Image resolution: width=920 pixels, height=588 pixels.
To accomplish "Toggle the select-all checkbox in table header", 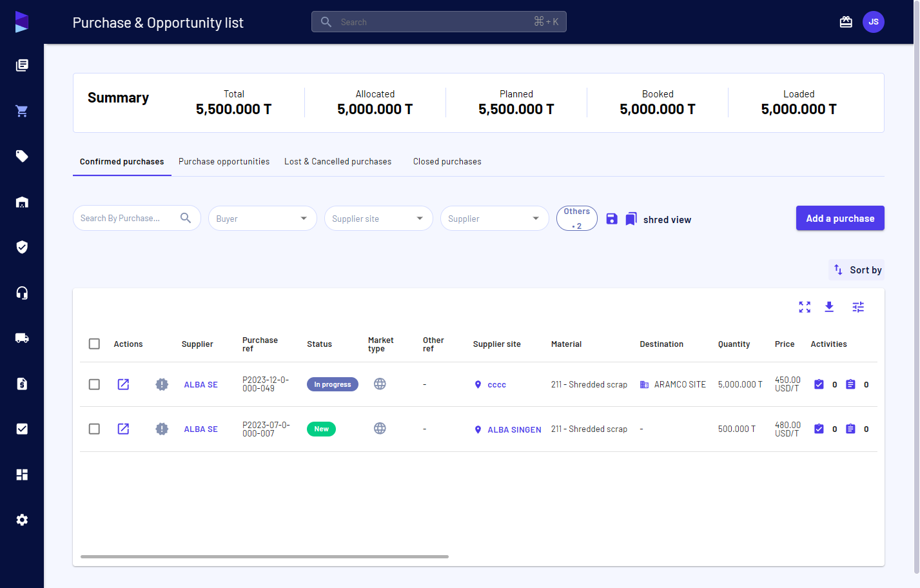I will point(94,344).
